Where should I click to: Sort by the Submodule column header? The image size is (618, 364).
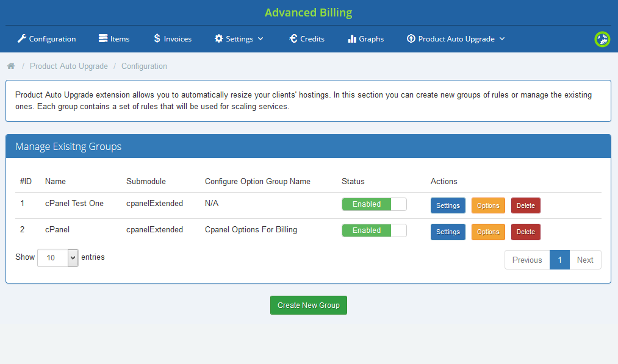click(146, 181)
